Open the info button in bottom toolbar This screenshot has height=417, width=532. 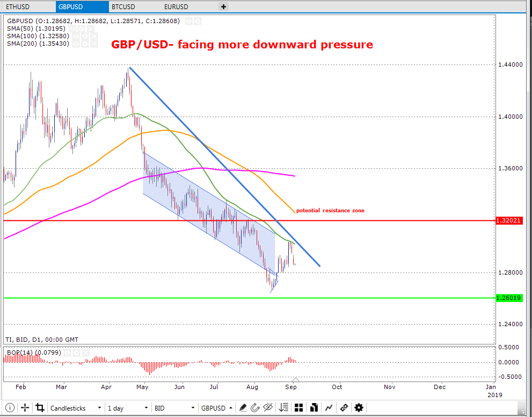pos(10,408)
